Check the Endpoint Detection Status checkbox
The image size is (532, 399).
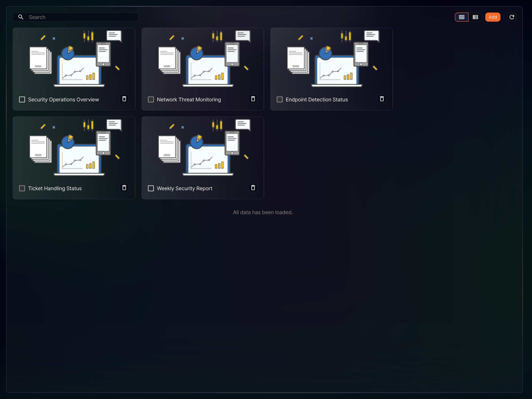point(279,99)
